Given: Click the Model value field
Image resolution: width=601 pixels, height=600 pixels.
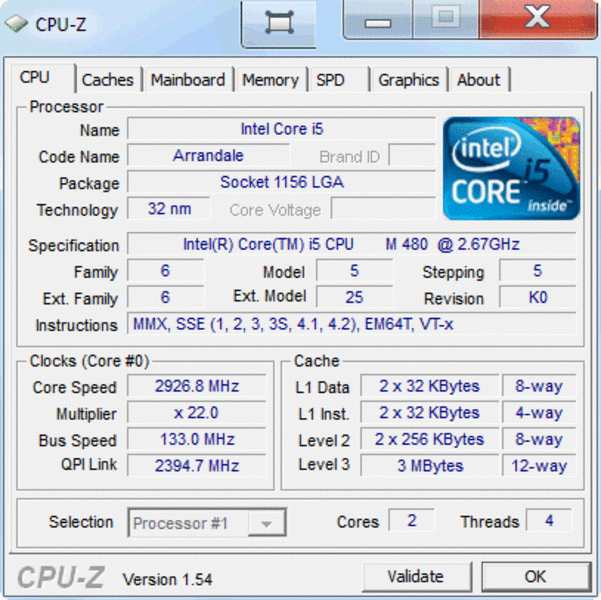Looking at the screenshot, I should point(355,271).
